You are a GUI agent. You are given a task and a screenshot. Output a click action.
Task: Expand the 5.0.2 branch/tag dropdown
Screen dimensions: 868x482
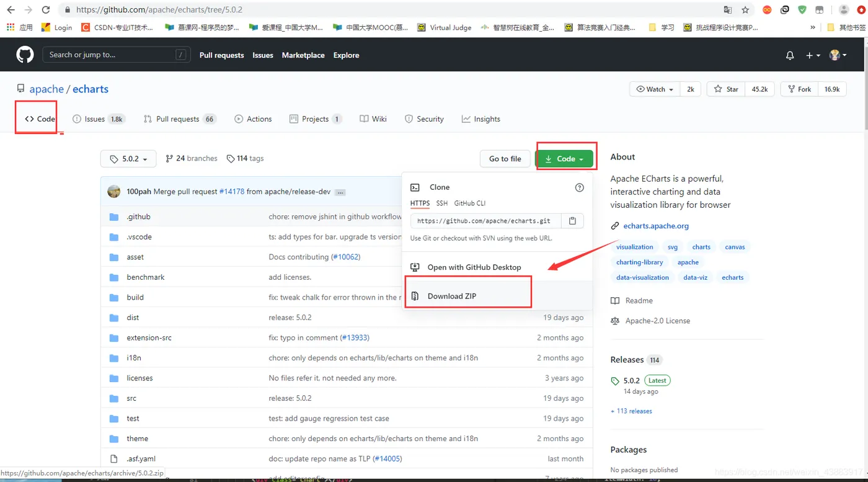[128, 159]
